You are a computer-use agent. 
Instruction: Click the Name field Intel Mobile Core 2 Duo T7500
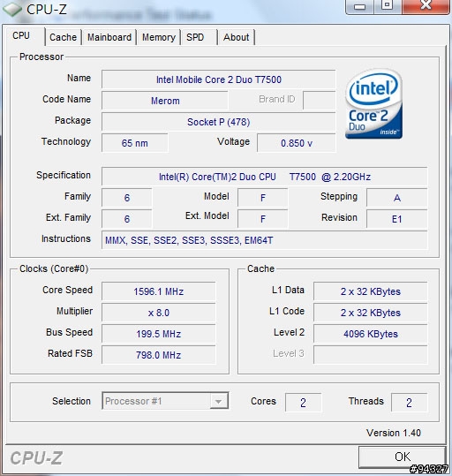(219, 79)
